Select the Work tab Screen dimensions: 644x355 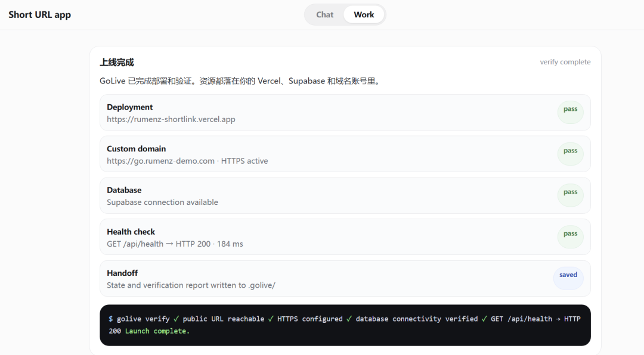tap(364, 15)
